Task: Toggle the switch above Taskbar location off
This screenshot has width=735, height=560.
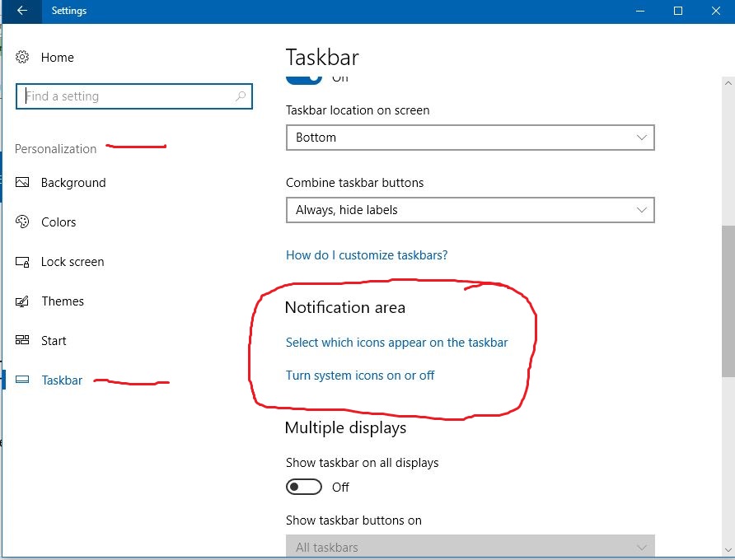Action: [x=303, y=74]
